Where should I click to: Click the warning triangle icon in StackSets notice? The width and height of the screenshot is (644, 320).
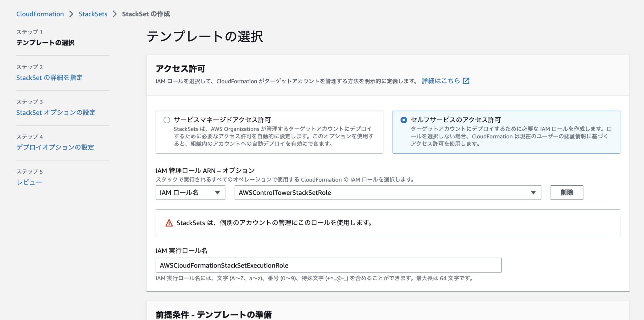coord(169,222)
